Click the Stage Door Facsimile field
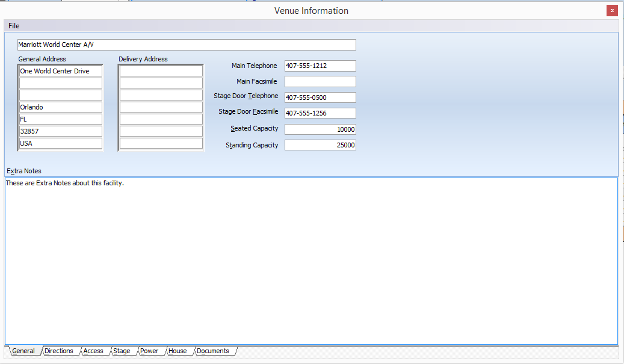Image resolution: width=624 pixels, height=364 pixels. pos(320,113)
